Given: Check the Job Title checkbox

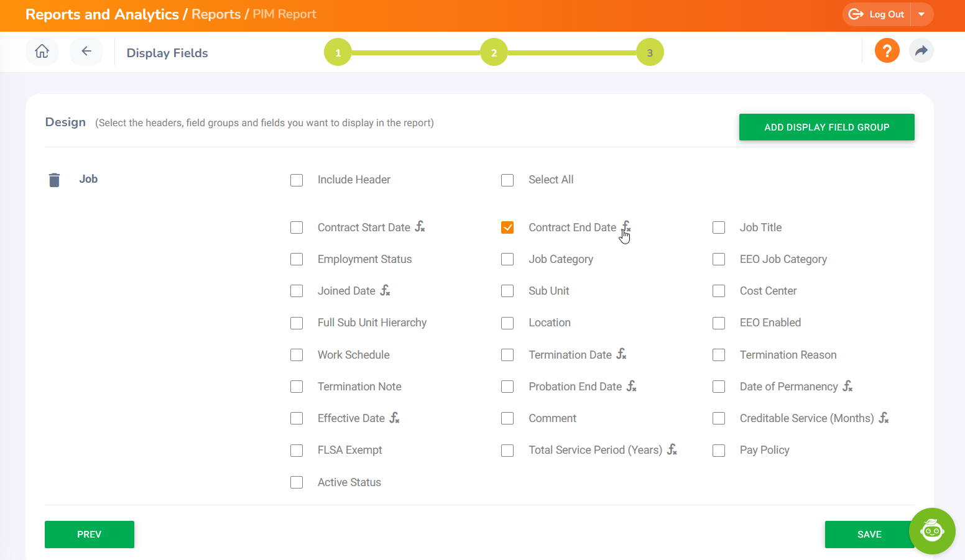Looking at the screenshot, I should (x=719, y=227).
